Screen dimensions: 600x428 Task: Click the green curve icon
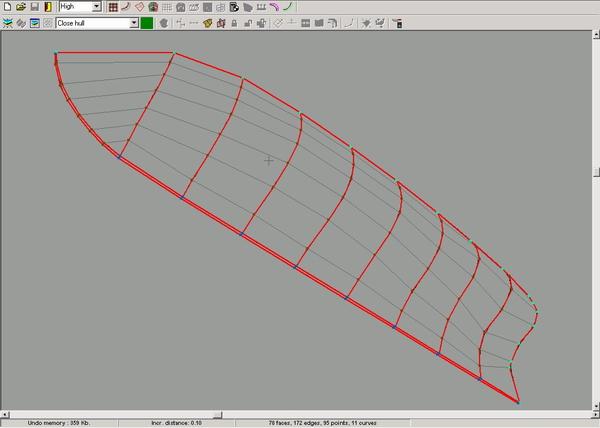[x=288, y=7]
